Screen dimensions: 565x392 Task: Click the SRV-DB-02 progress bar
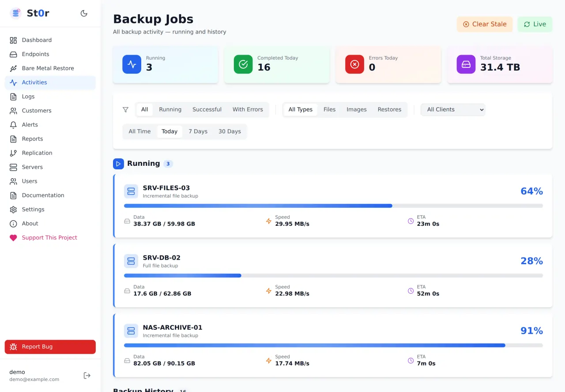(333, 276)
